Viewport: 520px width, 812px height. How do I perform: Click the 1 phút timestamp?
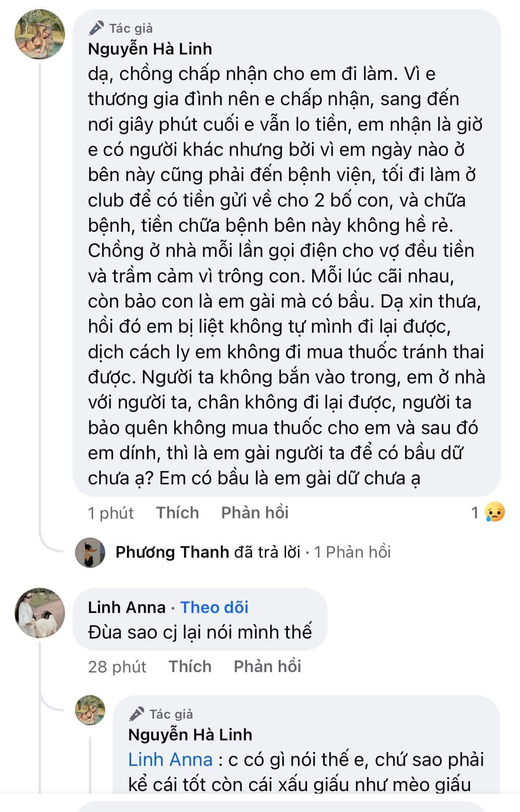click(111, 513)
